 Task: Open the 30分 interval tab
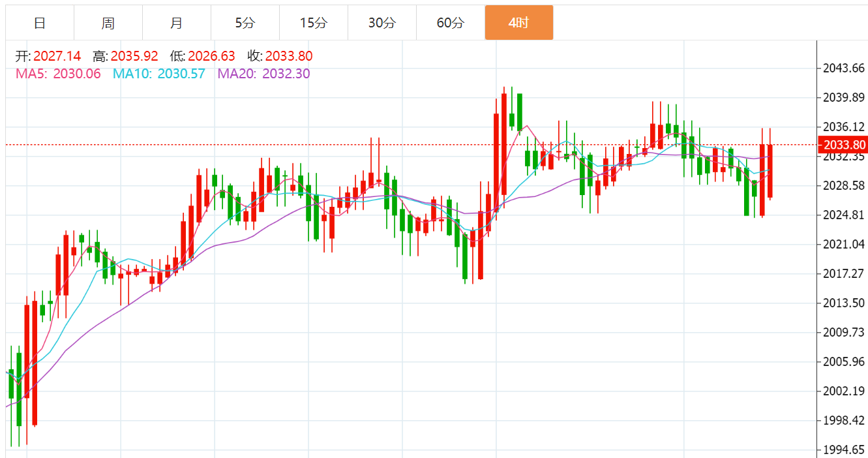click(x=382, y=23)
